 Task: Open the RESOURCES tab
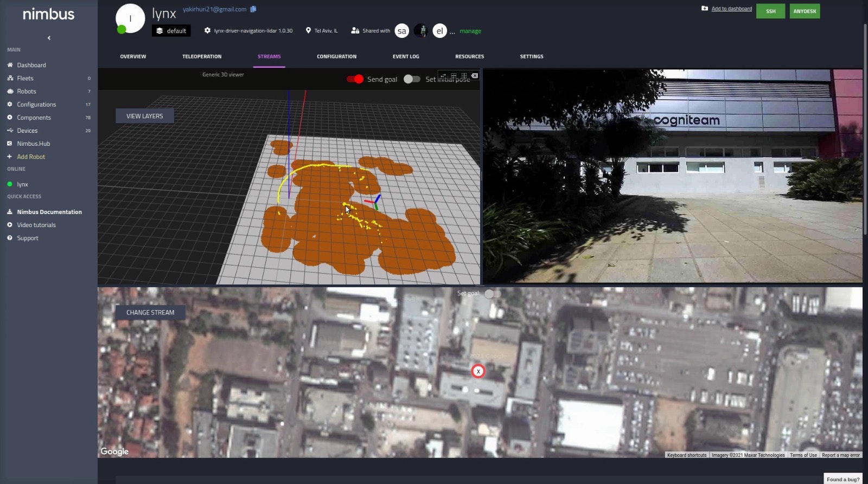(469, 56)
